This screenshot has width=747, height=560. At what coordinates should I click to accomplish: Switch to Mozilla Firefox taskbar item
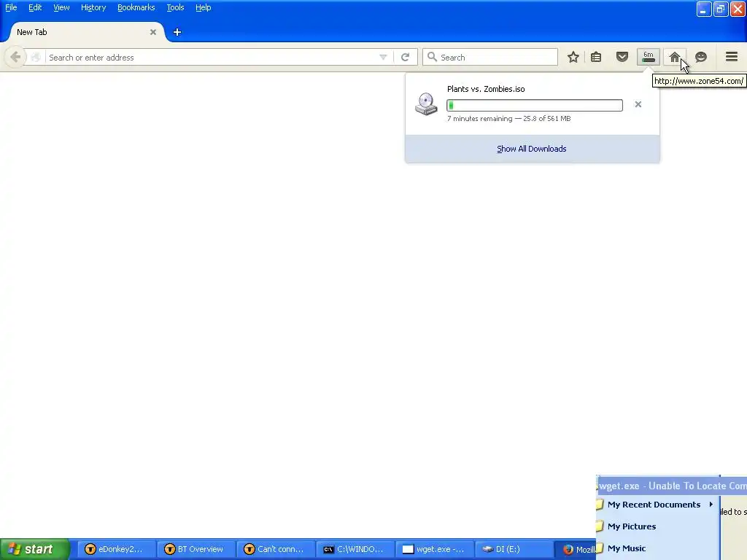tap(576, 549)
